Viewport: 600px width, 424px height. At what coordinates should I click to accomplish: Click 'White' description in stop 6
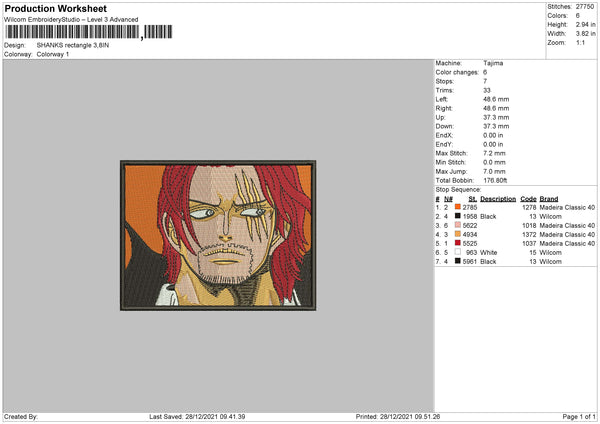(x=489, y=253)
